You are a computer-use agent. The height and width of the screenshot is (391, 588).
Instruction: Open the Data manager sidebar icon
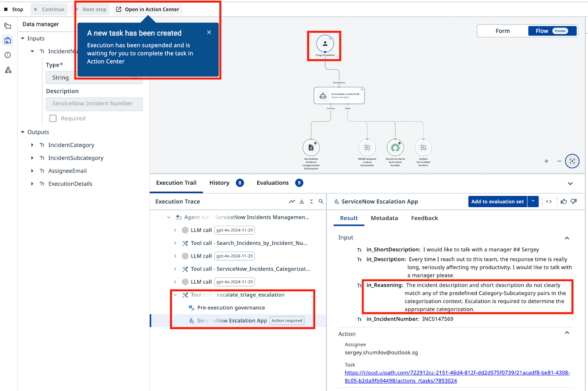[8, 40]
